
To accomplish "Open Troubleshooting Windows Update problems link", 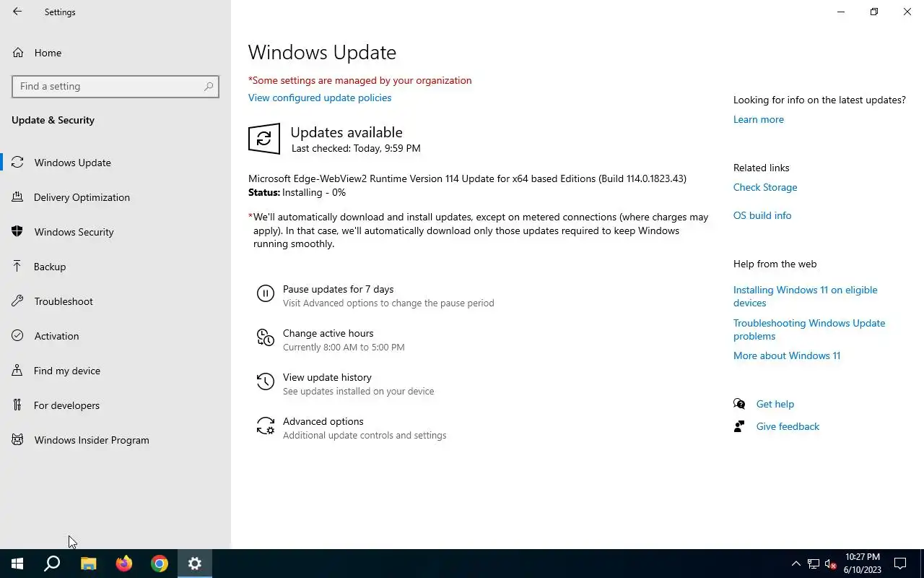I will 809,329.
